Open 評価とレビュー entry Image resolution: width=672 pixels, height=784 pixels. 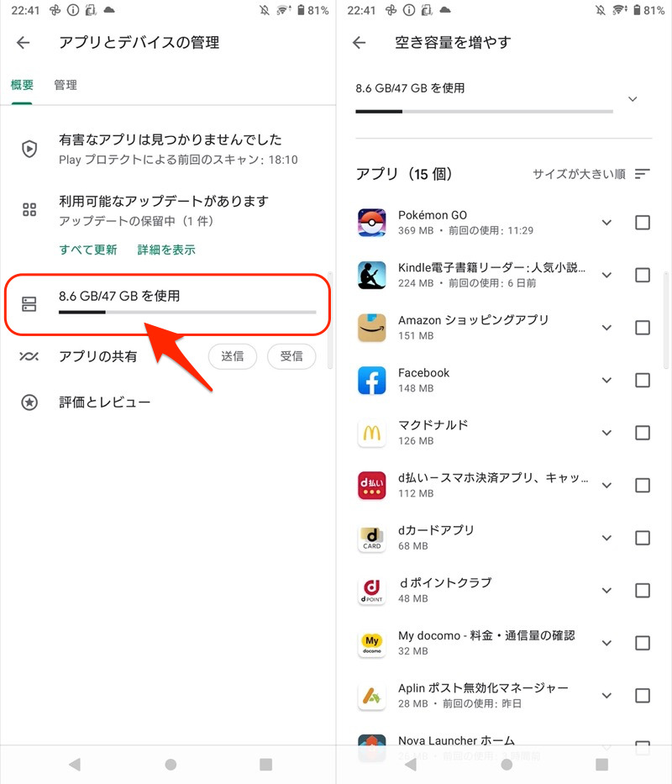[x=104, y=403]
